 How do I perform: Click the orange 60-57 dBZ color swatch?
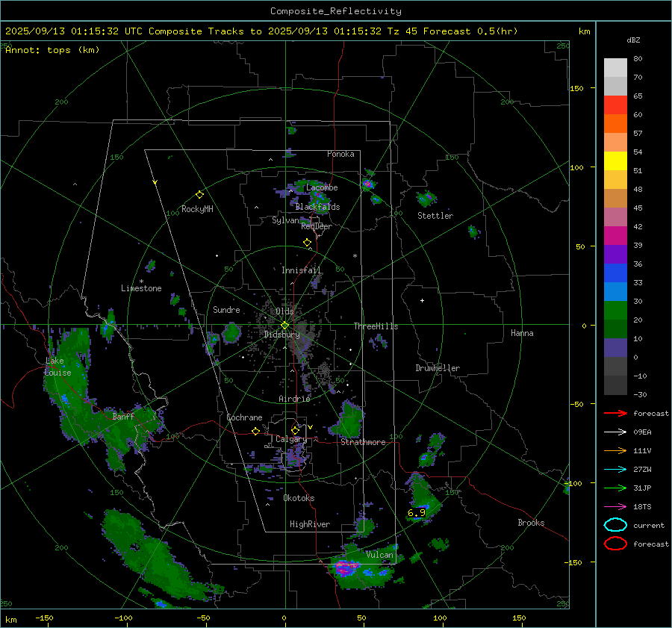tap(615, 124)
